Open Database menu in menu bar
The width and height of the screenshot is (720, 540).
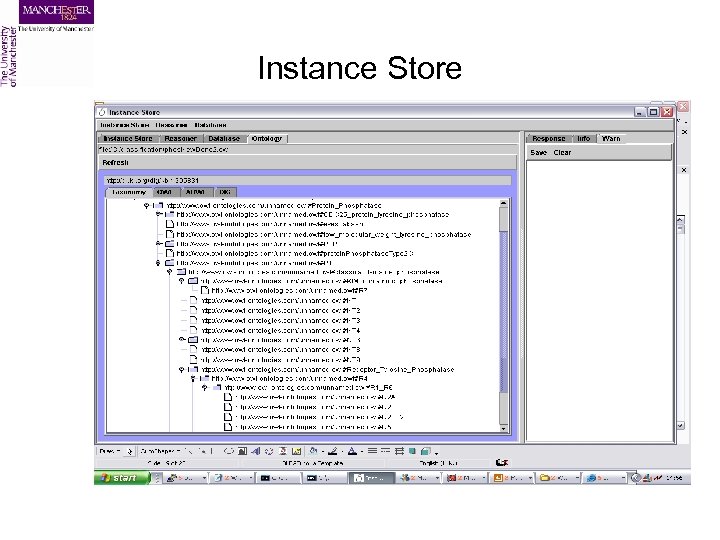pos(210,125)
